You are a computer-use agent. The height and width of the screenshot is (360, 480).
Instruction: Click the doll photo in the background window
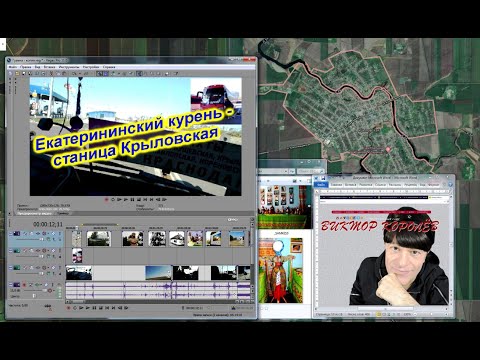click(x=281, y=271)
